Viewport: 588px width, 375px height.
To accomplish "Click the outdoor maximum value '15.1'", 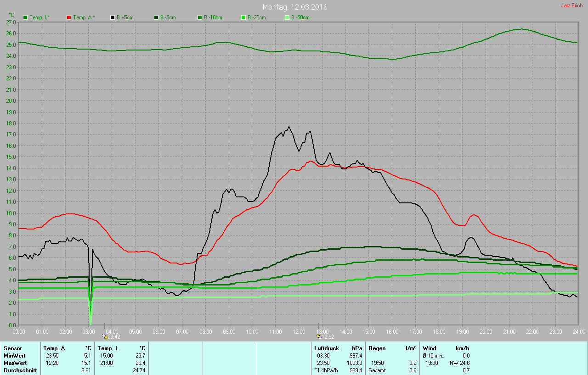I will pyautogui.click(x=86, y=363).
